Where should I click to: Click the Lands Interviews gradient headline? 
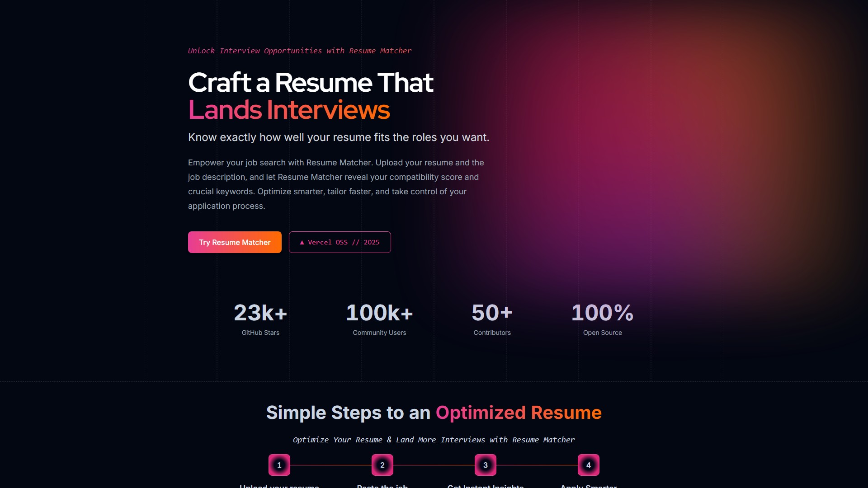click(289, 110)
